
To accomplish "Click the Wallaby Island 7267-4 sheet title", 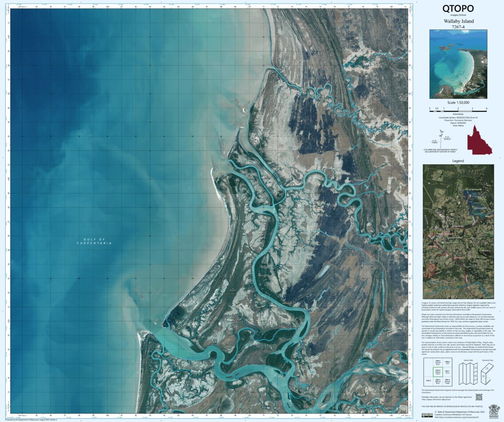I will pos(458,21).
